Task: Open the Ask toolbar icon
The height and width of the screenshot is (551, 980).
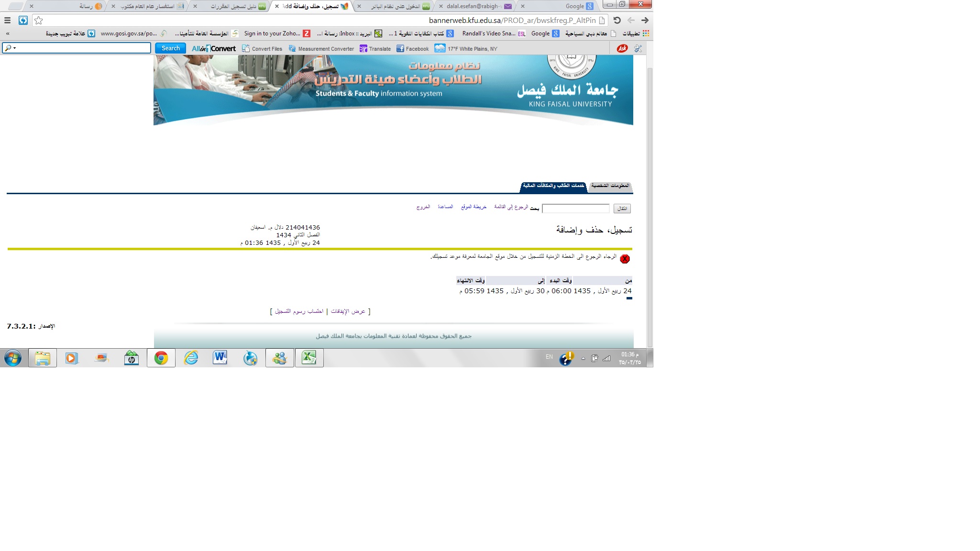Action: click(622, 48)
